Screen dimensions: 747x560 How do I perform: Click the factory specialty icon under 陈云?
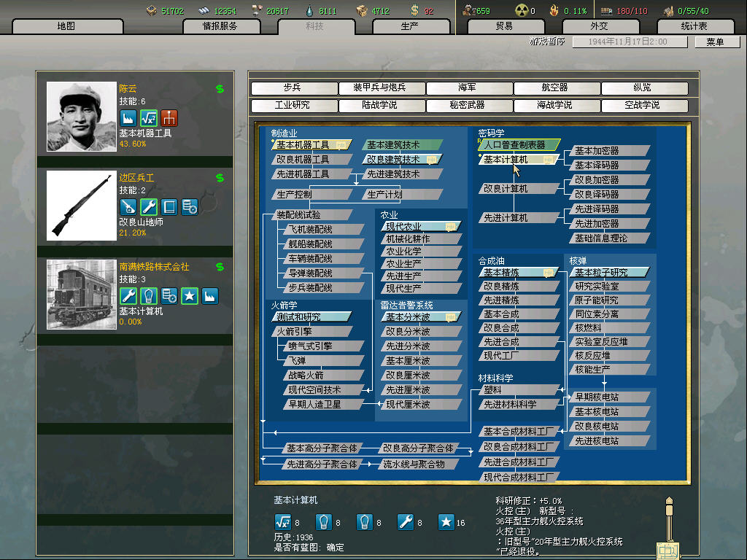[128, 118]
